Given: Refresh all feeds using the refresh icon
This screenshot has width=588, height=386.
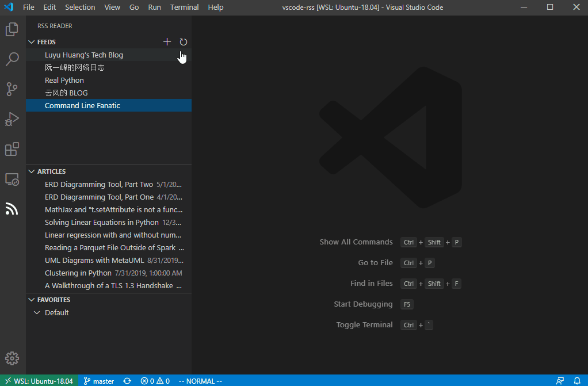Looking at the screenshot, I should click(183, 41).
